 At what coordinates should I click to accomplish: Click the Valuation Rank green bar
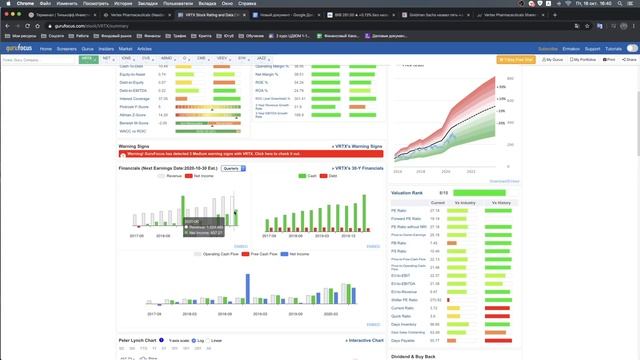tap(479, 193)
